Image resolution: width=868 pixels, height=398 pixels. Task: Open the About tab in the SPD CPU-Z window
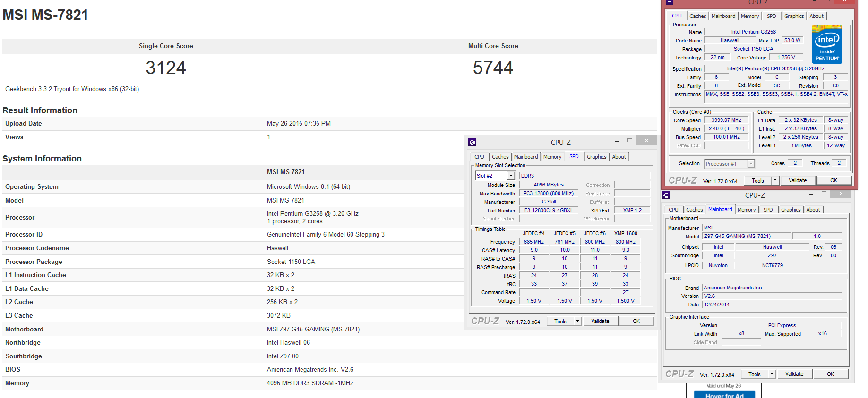click(619, 157)
